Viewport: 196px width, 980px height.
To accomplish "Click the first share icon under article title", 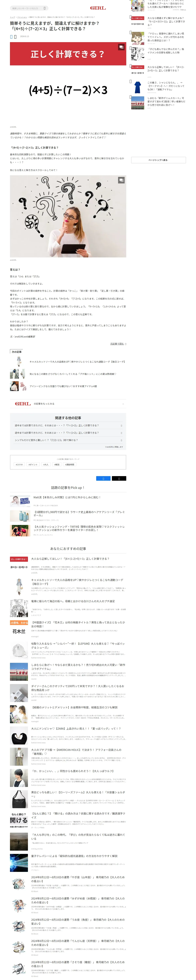I will click(11, 37).
